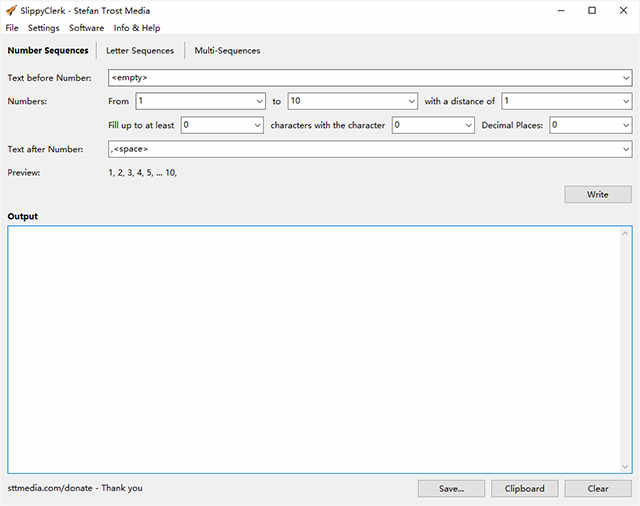Open the Settings menu
The width and height of the screenshot is (640, 506).
click(x=44, y=28)
